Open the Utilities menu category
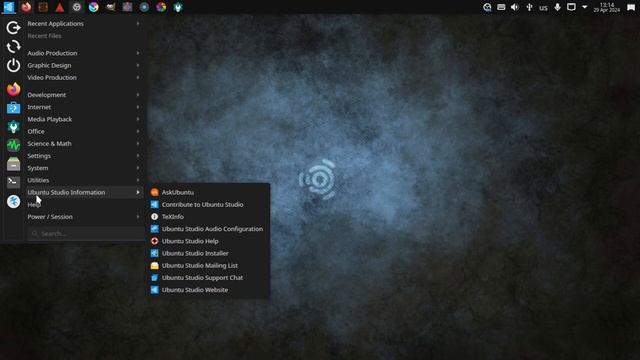Image resolution: width=640 pixels, height=360 pixels. click(x=83, y=180)
